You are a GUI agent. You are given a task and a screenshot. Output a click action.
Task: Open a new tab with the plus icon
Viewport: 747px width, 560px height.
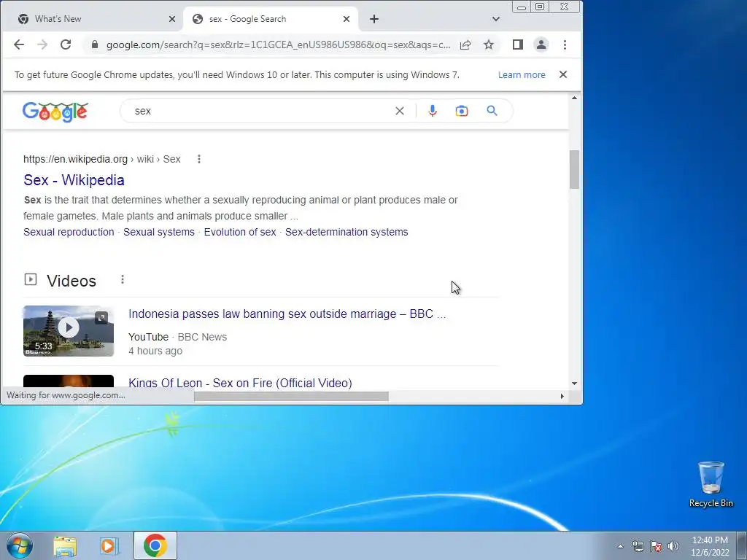(x=374, y=19)
